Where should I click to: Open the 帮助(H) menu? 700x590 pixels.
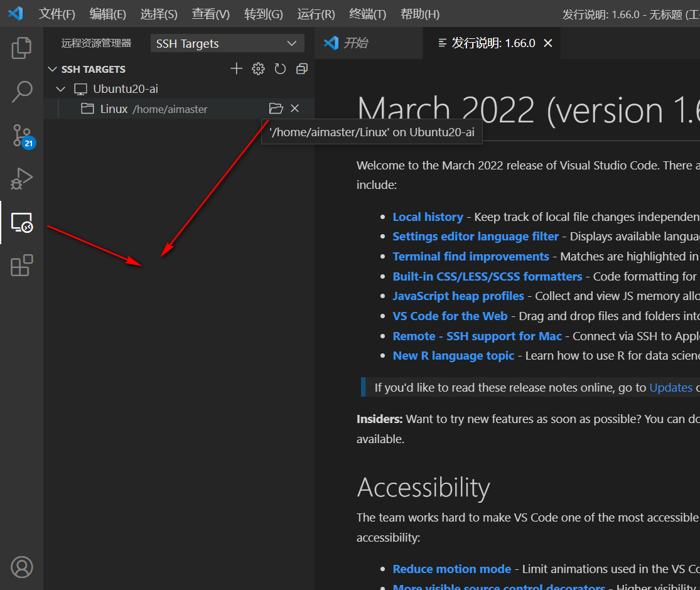click(x=419, y=14)
